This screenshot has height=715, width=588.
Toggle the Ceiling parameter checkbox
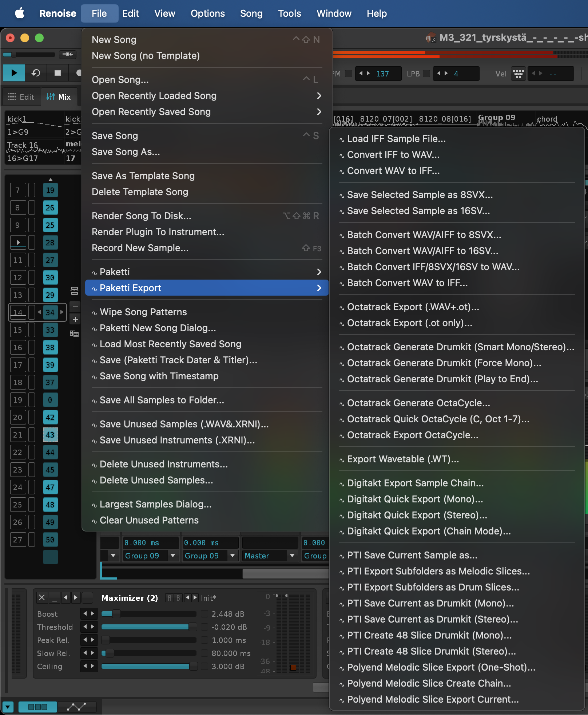pos(204,667)
